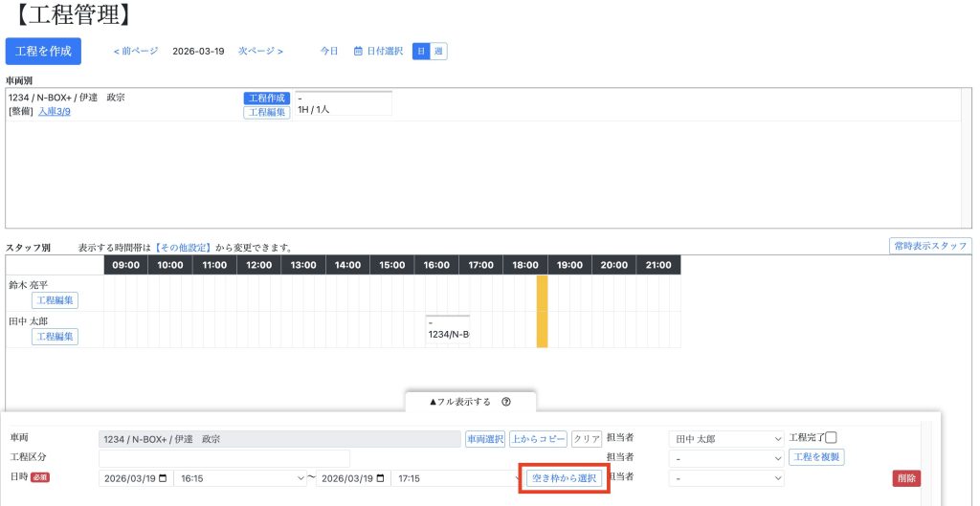Screen dimensions: 980x506
Task: Open the 田中 太郎 assignee dropdown
Action: click(x=727, y=439)
